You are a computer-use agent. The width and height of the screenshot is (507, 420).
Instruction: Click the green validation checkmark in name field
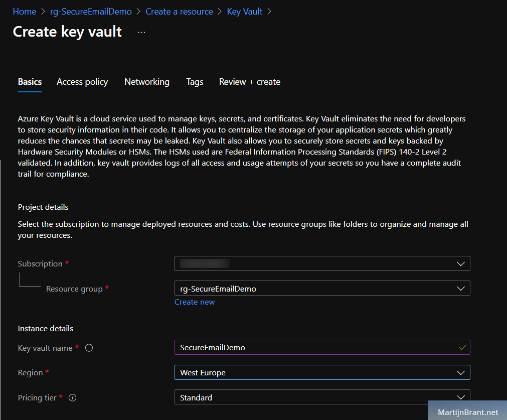[x=463, y=348]
